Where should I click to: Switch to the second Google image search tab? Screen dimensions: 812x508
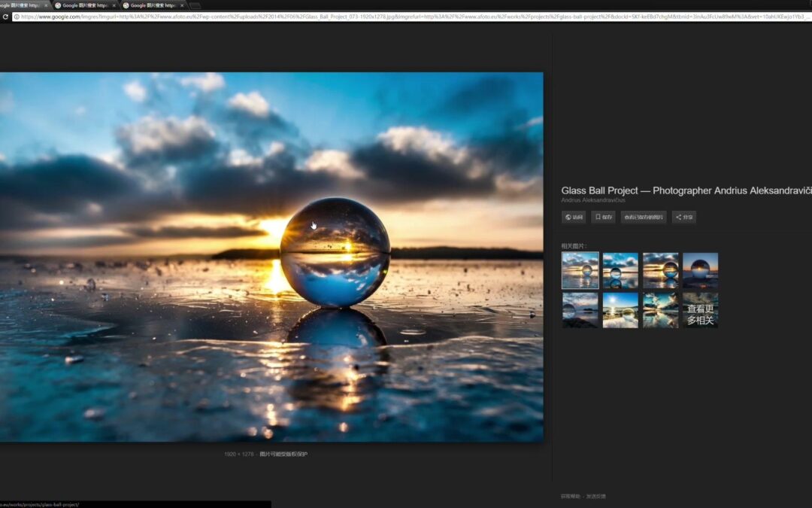coord(83,5)
